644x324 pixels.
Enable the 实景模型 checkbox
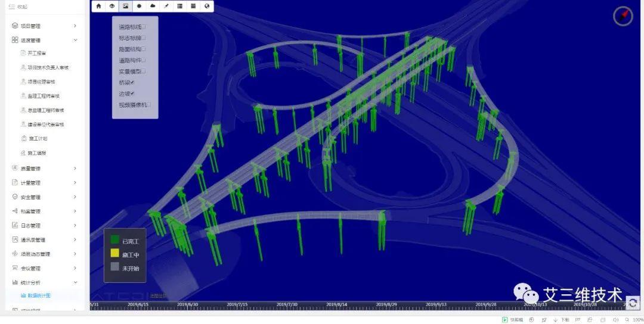144,71
